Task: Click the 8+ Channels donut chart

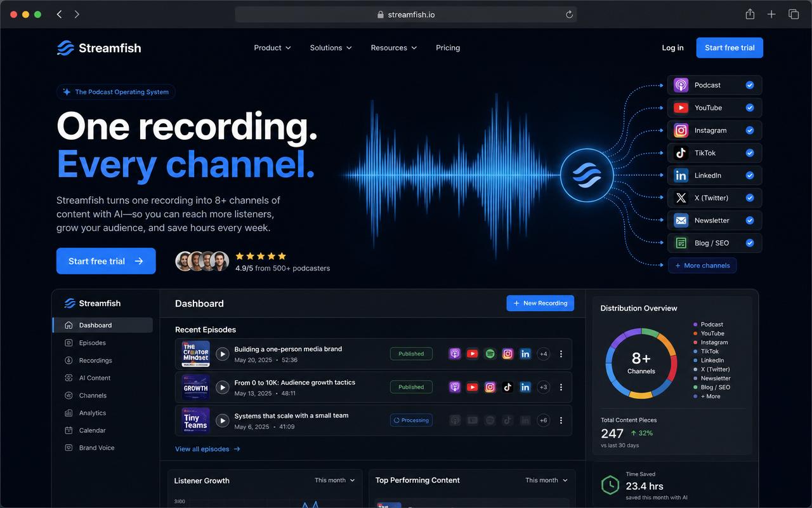Action: click(641, 363)
